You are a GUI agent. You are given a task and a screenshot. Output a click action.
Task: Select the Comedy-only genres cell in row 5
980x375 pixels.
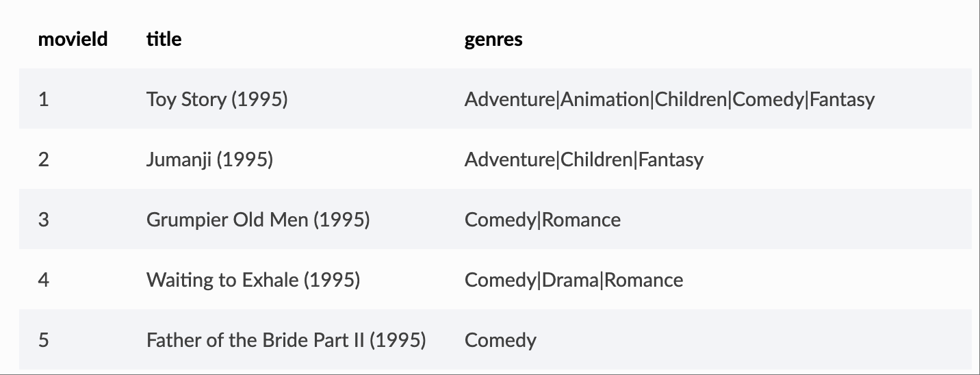coord(500,340)
